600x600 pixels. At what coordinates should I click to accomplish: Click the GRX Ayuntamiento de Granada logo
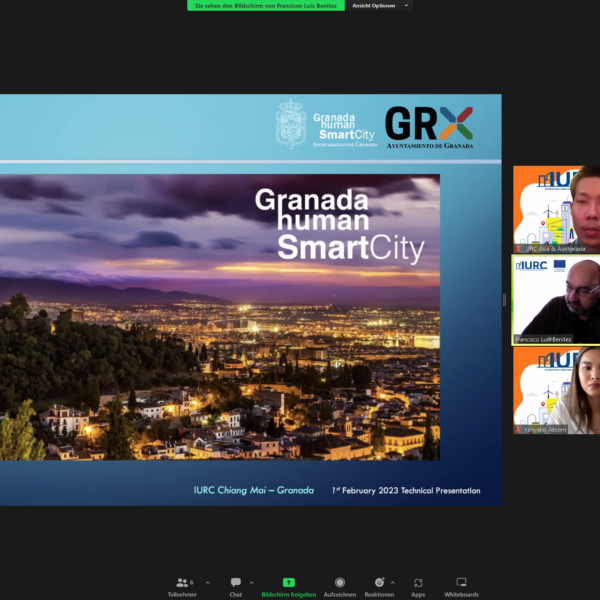[x=429, y=127]
